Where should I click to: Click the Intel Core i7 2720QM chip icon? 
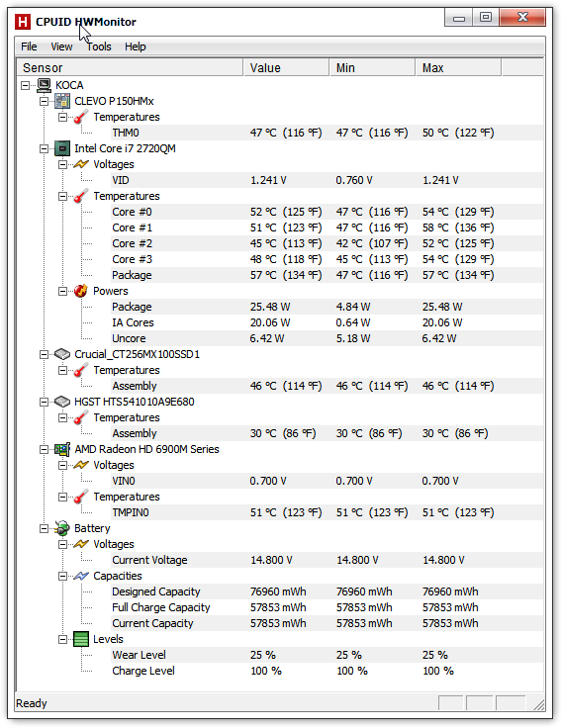point(62,148)
